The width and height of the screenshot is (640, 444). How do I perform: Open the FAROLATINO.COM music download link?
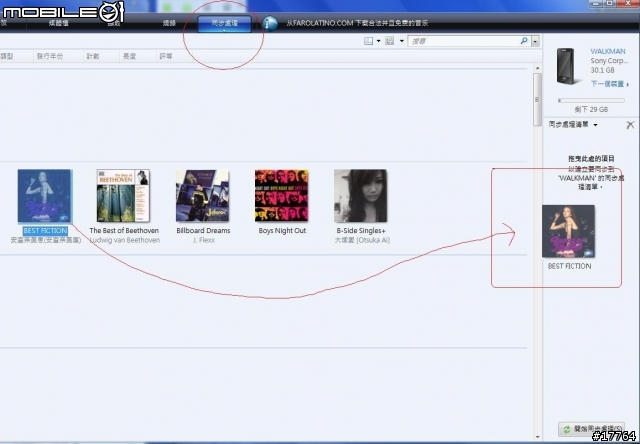[x=357, y=23]
